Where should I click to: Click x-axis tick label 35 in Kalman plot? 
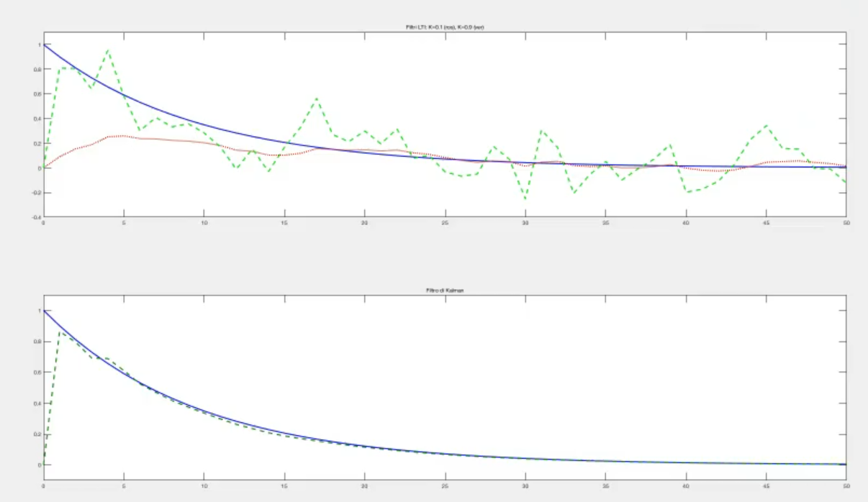[x=605, y=485]
